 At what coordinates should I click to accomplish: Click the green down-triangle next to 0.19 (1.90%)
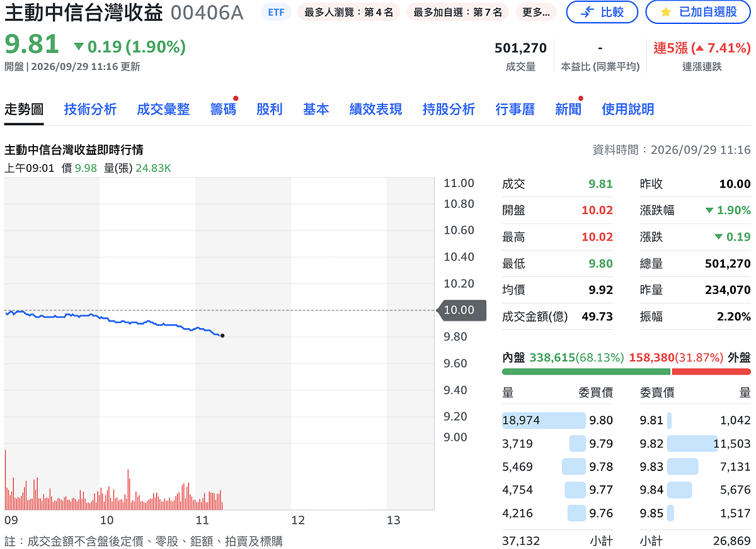click(x=79, y=46)
